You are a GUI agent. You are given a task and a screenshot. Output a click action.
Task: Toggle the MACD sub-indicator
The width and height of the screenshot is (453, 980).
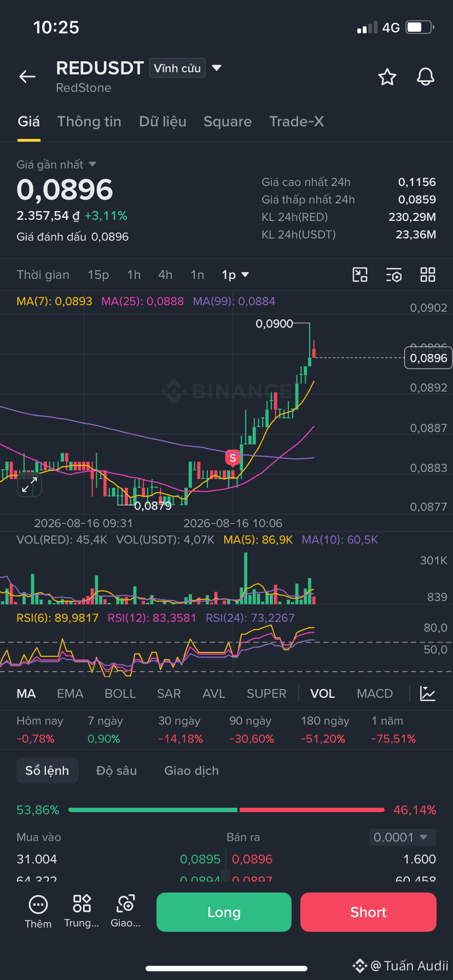[375, 693]
